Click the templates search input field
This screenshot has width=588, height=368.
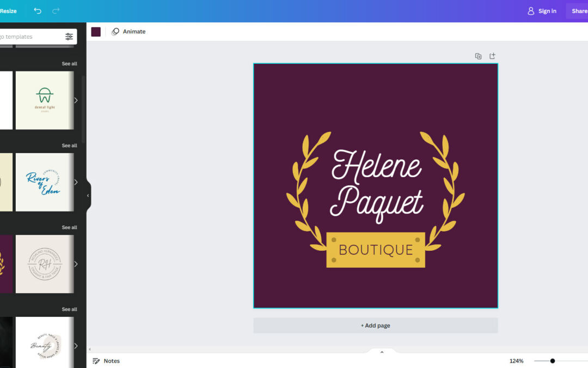pos(30,37)
